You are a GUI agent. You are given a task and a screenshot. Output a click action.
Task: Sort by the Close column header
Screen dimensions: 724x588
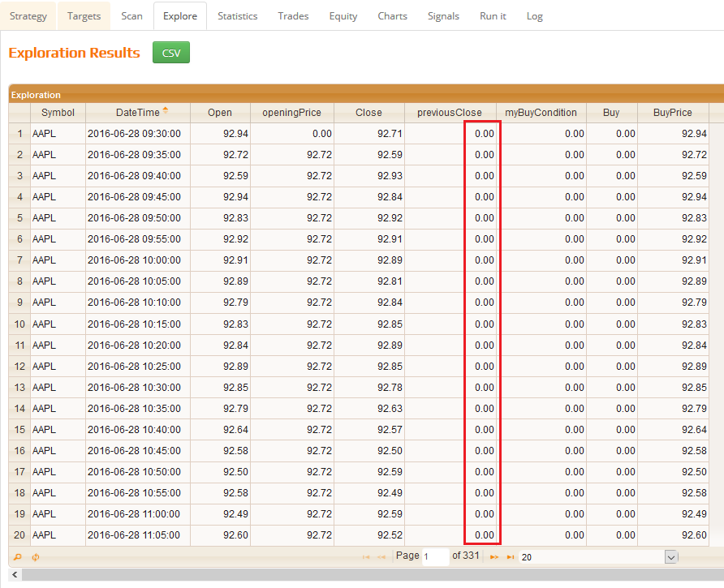[369, 113]
